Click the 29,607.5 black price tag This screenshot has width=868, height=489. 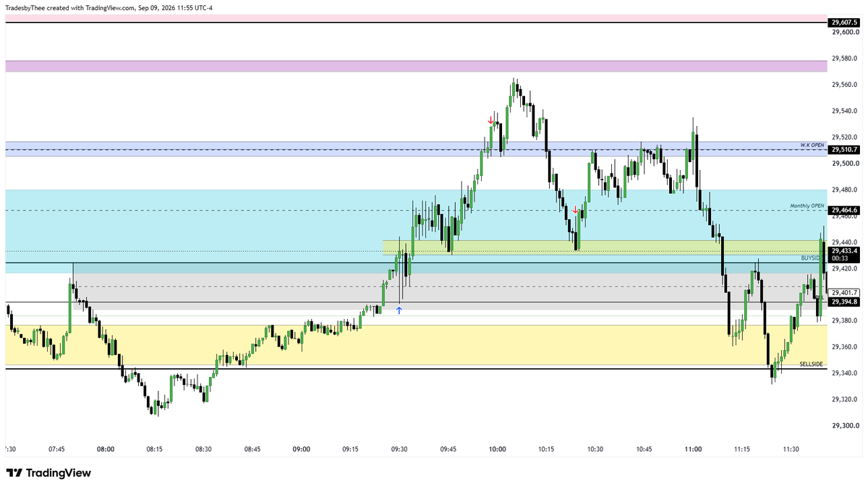[845, 22]
